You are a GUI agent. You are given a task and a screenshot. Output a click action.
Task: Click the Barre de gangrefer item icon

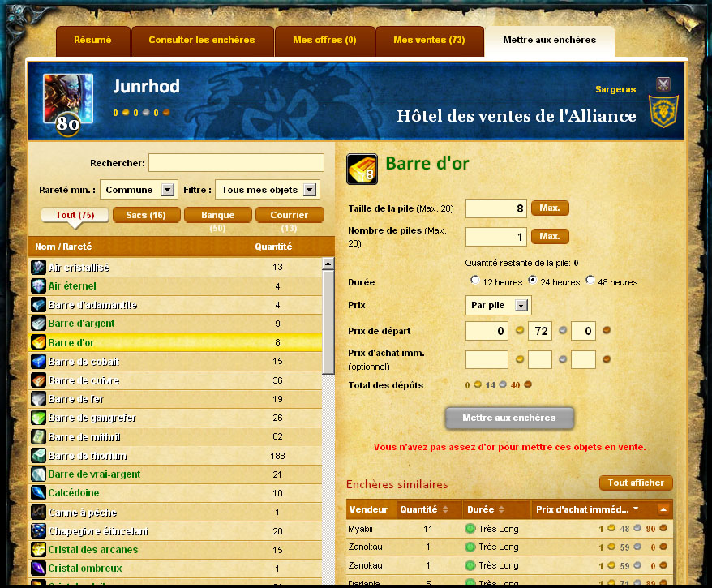pyautogui.click(x=38, y=418)
